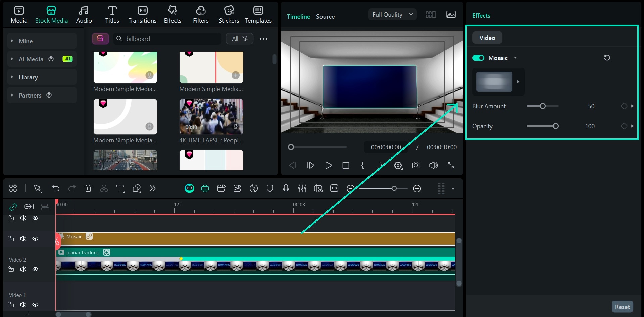Add a marker using the shield icon
Viewport: 644px width, 317px height.
point(269,188)
